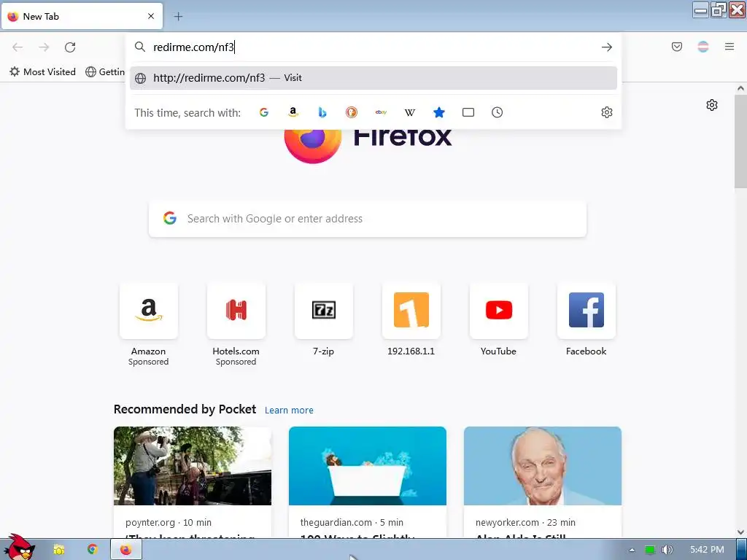The width and height of the screenshot is (747, 560).
Task: Open search settings gear in dropdown
Action: [606, 112]
